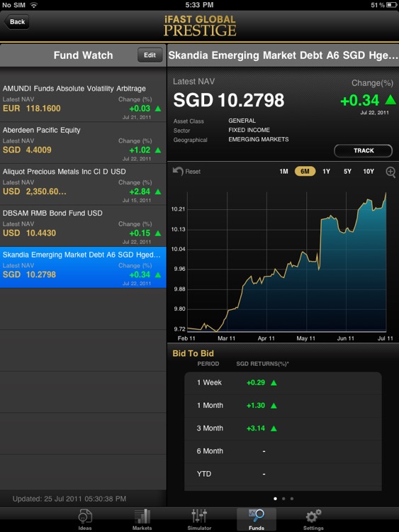Click the Skandia Emerging Market Debt title header
Image resolution: width=399 pixels, height=532 pixels.
283,55
